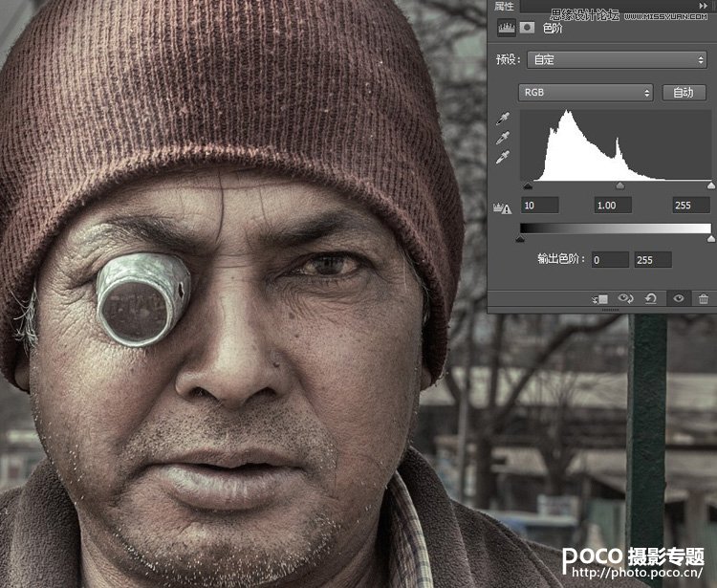Delete the adjustment layer with trash icon

tap(704, 299)
